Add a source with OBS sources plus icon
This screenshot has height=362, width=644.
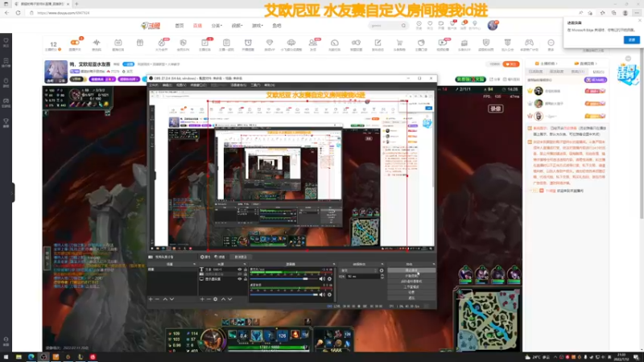202,299
